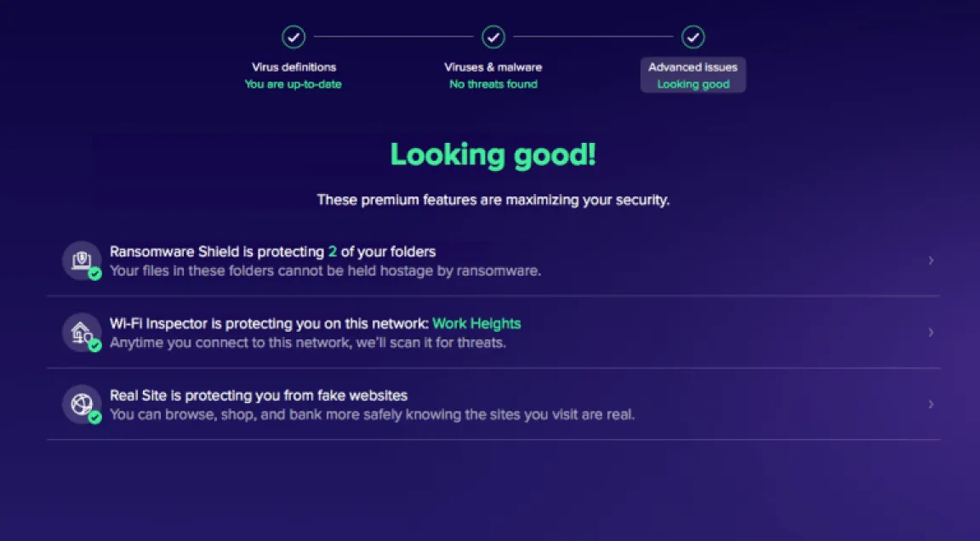This screenshot has width=980, height=541.
Task: Open Real Site is protecting you title
Action: (259, 396)
